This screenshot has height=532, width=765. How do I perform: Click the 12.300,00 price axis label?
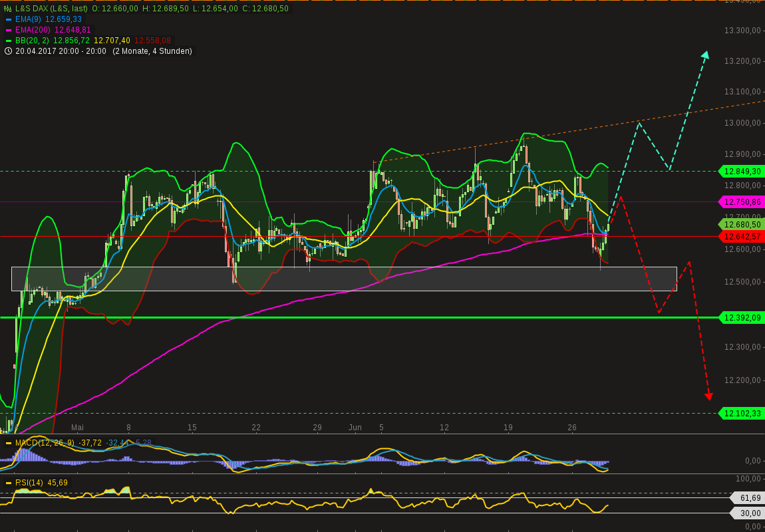coord(742,347)
